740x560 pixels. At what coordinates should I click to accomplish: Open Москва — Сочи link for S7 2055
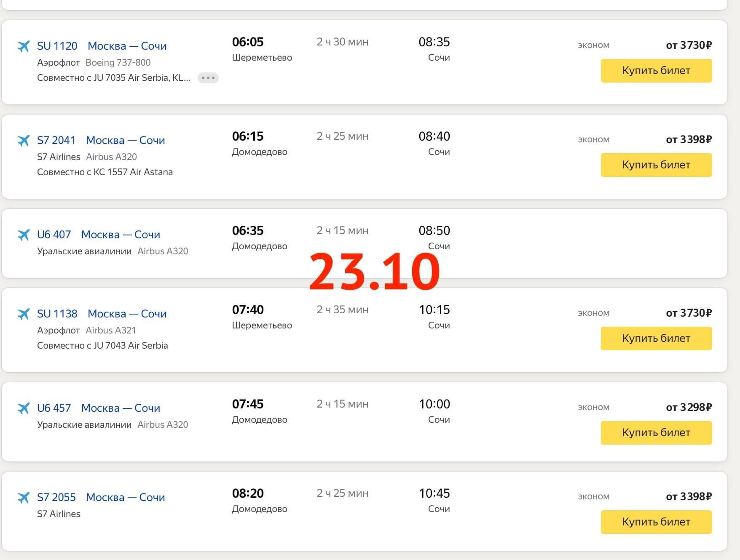[x=125, y=497]
